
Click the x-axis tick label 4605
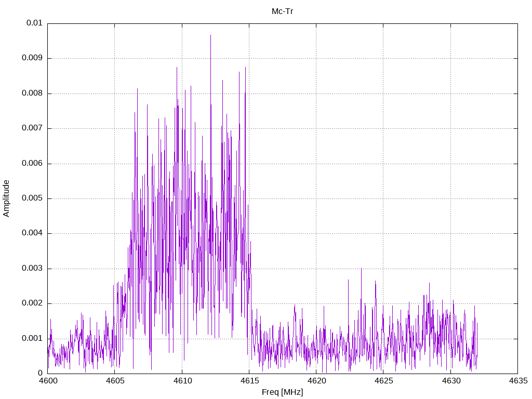(115, 381)
